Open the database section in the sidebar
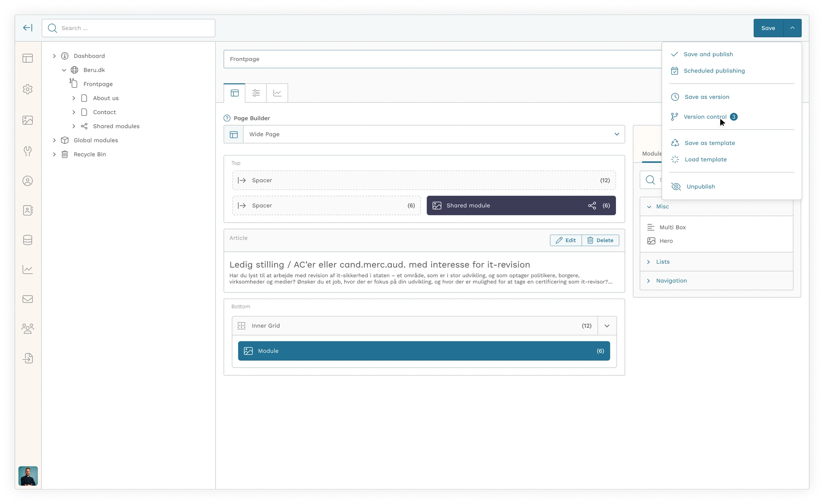 28,240
